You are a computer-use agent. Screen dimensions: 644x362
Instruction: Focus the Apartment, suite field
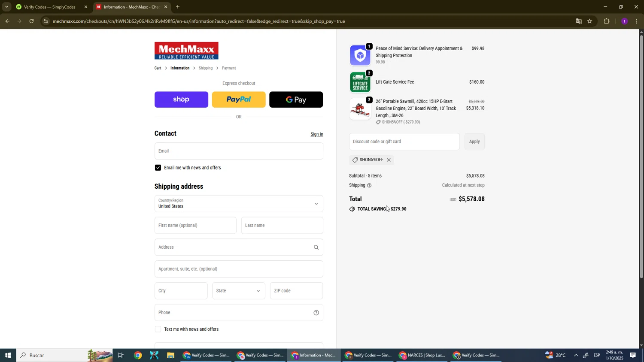(x=239, y=269)
